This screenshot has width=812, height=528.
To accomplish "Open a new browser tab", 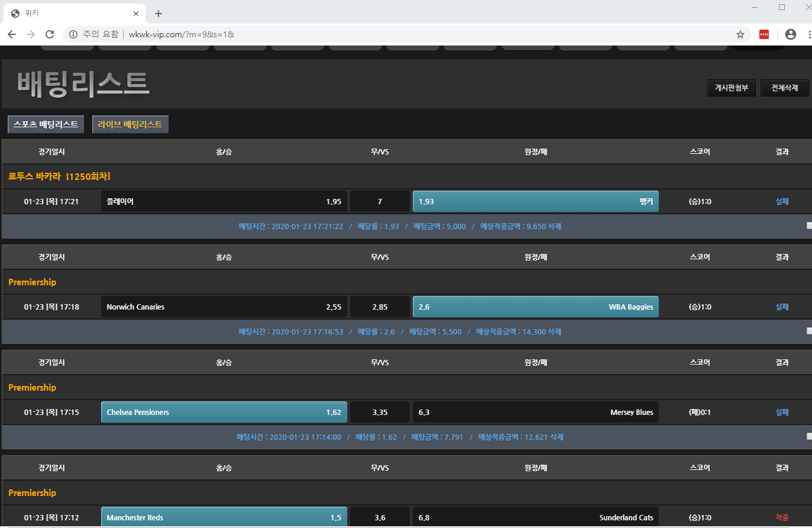I will (158, 13).
